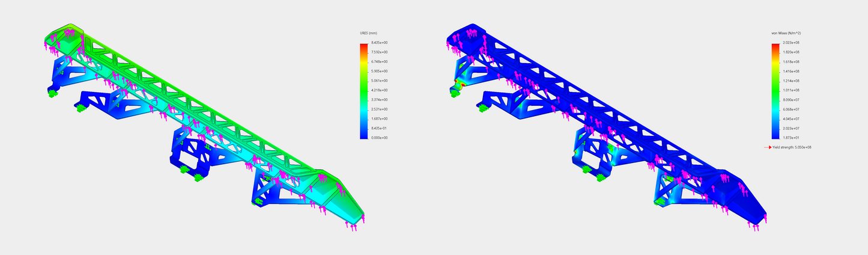This screenshot has width=868, height=255.
Task: Click the URES (mm) legend title
Action: click(369, 32)
